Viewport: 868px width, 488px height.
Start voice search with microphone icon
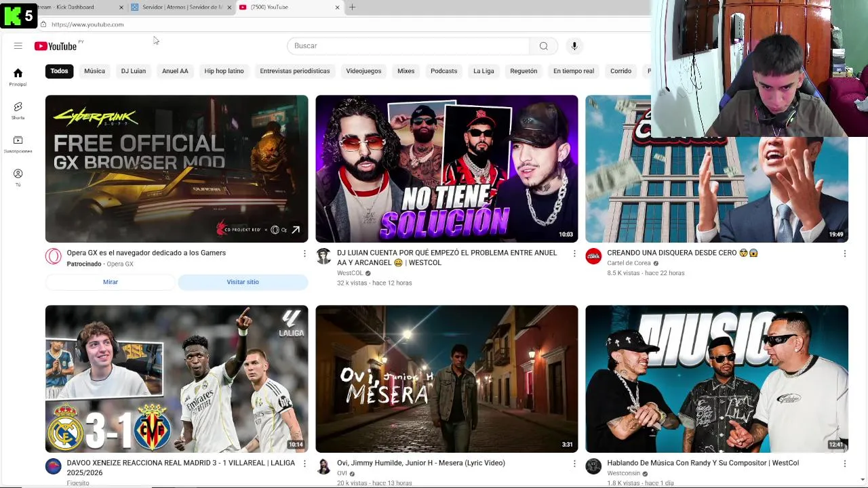574,46
